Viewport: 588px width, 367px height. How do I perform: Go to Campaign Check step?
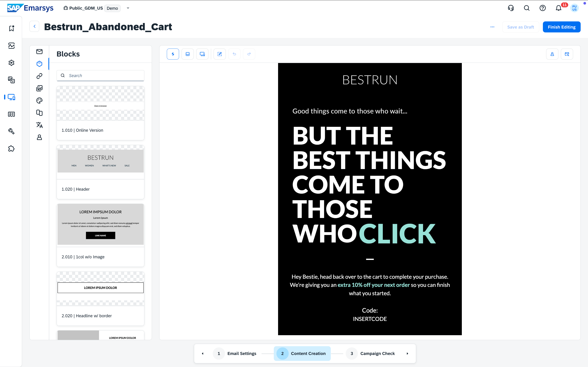pyautogui.click(x=377, y=353)
